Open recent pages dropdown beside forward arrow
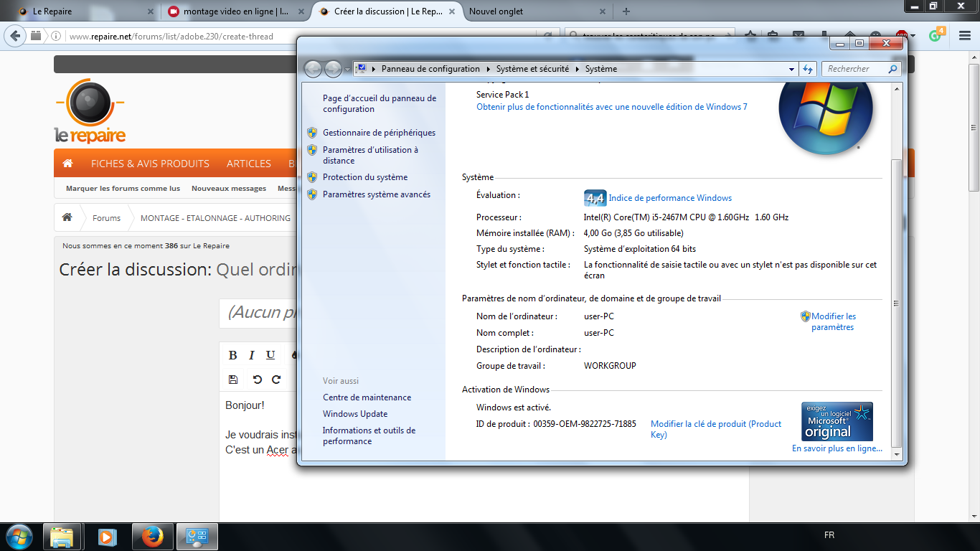This screenshot has height=551, width=980. 347,70
